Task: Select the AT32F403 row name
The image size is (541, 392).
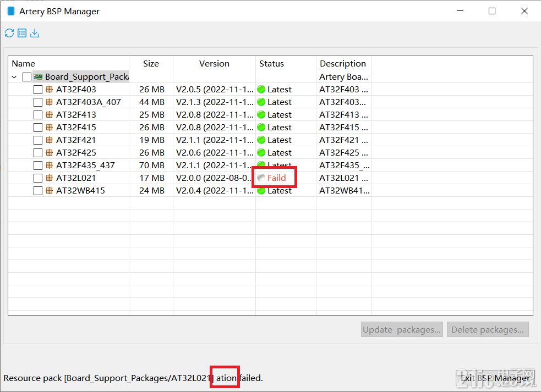Action: 76,89
